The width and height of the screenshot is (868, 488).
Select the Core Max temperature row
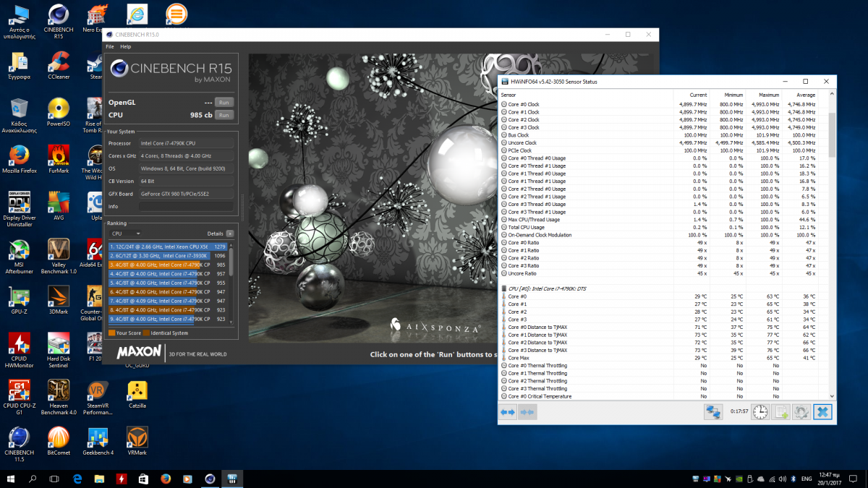[658, 358]
